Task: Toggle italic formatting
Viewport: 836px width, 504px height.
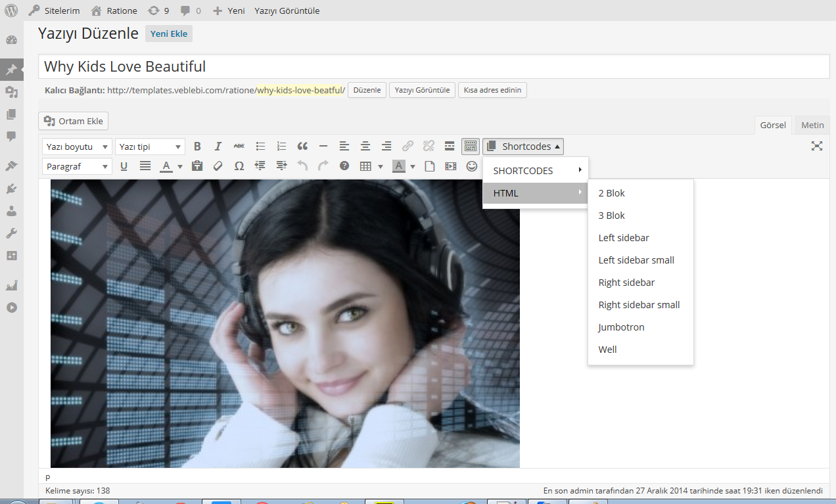Action: [x=218, y=147]
